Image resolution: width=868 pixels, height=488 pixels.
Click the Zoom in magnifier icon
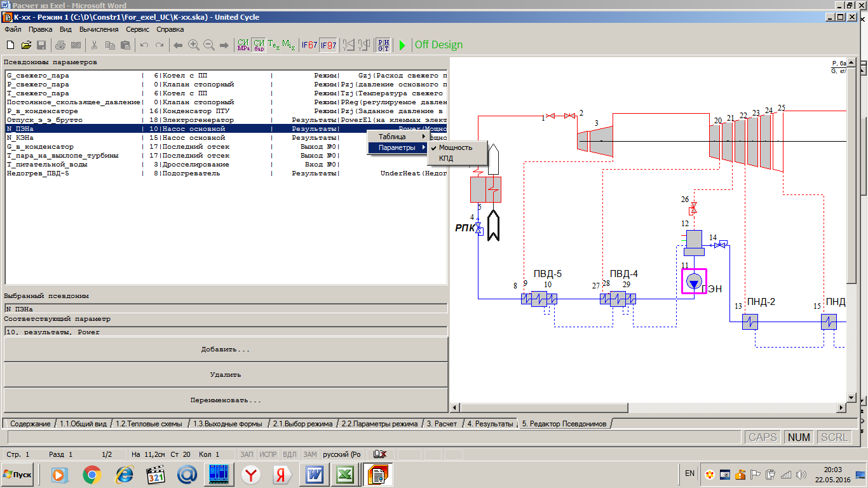click(193, 45)
